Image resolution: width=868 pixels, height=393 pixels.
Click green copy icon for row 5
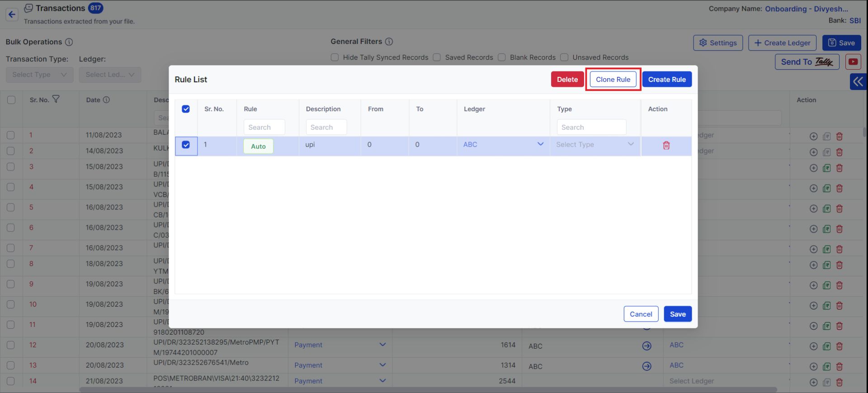826,208
